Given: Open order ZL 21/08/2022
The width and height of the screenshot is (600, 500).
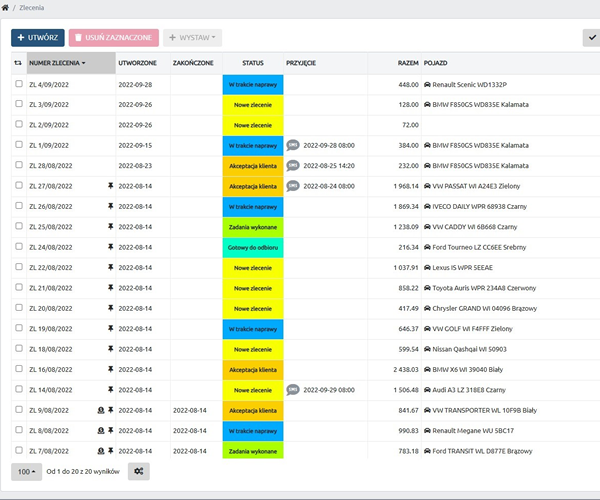Looking at the screenshot, I should click(x=51, y=288).
